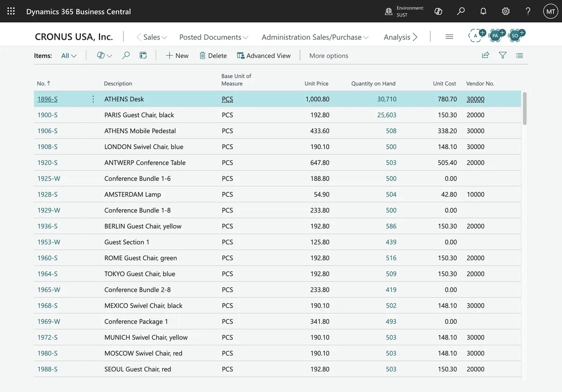Toggle the filter pane funnel icon
Screen dimensions: 562x392
pyautogui.click(x=503, y=55)
